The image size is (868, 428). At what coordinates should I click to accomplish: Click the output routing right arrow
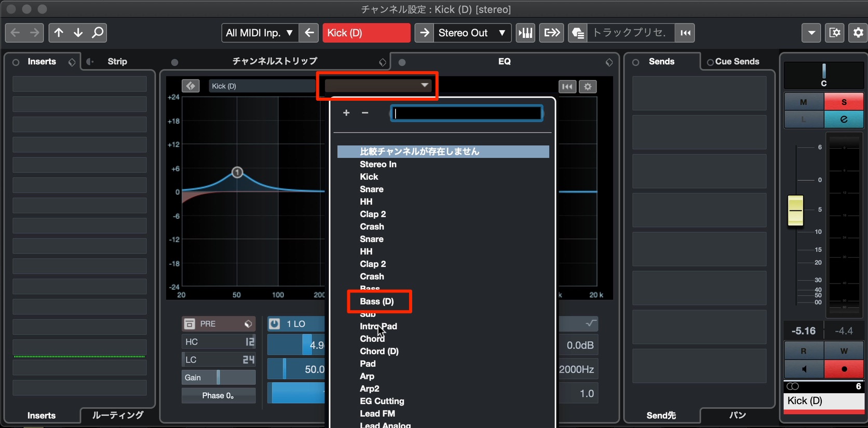point(424,33)
